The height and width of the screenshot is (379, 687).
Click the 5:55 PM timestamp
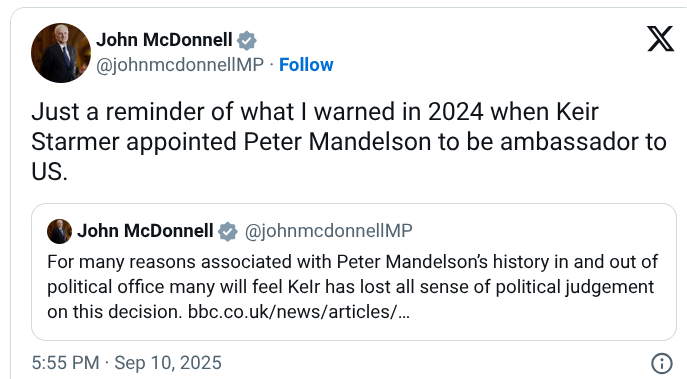click(65, 363)
